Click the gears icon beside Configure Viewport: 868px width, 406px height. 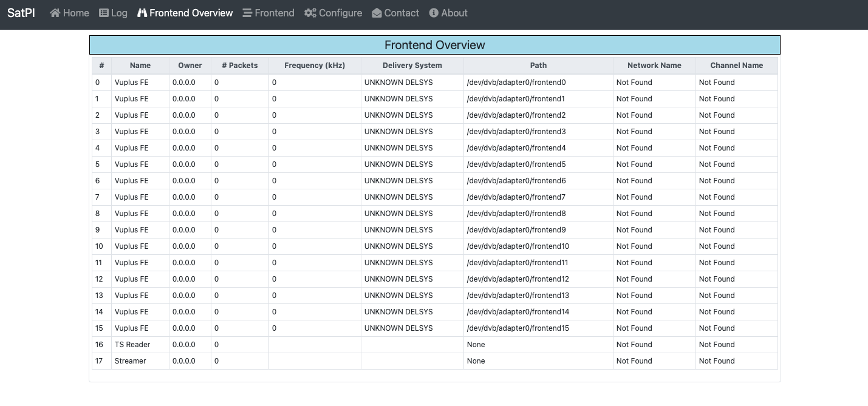310,13
